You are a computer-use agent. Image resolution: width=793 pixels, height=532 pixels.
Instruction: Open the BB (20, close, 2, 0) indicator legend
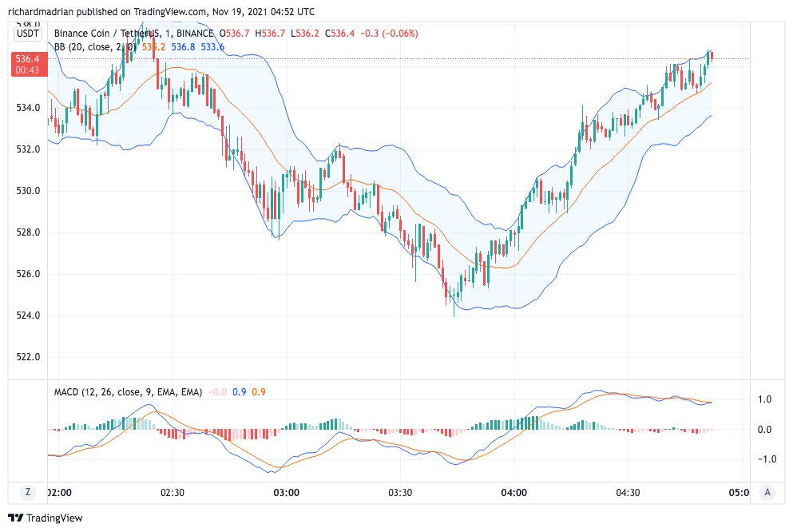pyautogui.click(x=96, y=47)
